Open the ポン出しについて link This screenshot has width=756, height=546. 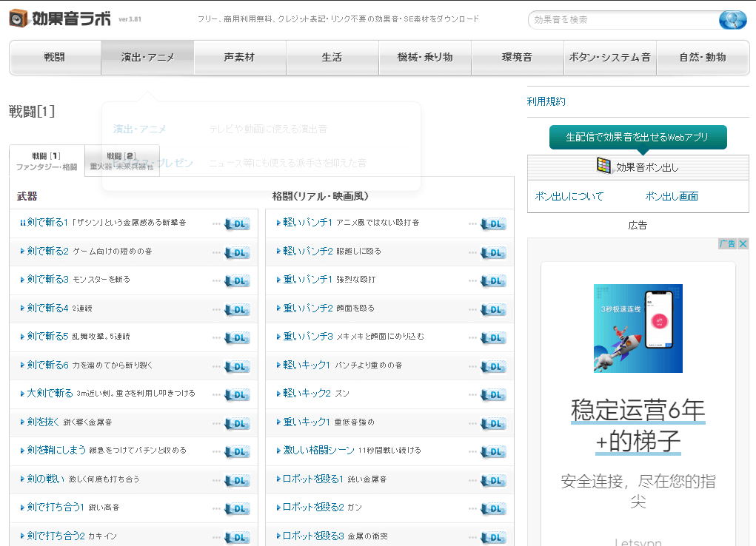click(569, 196)
